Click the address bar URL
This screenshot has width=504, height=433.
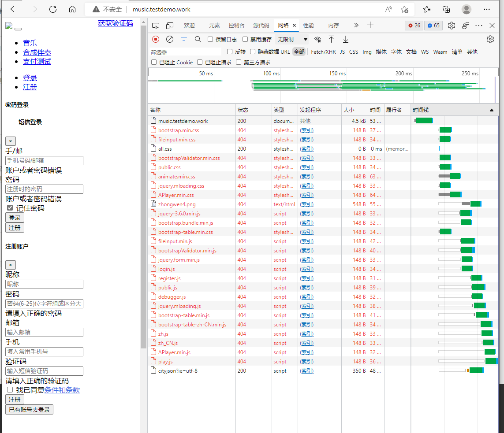tap(162, 9)
